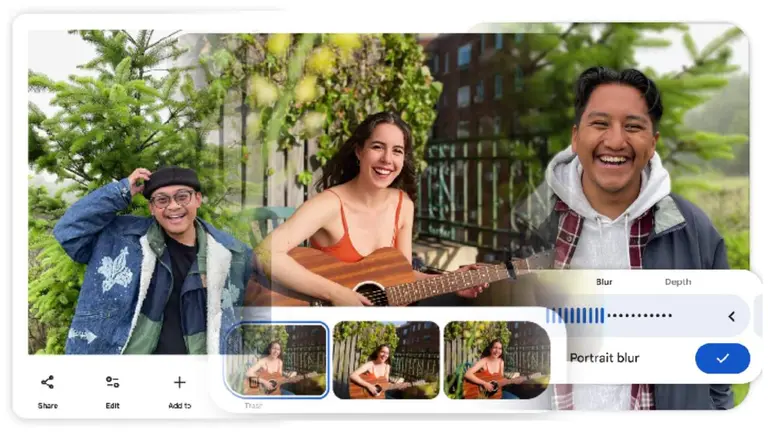Viewport: 768px width, 432px height.
Task: Select the first highlighted guitar thumbnail
Action: tap(276, 360)
